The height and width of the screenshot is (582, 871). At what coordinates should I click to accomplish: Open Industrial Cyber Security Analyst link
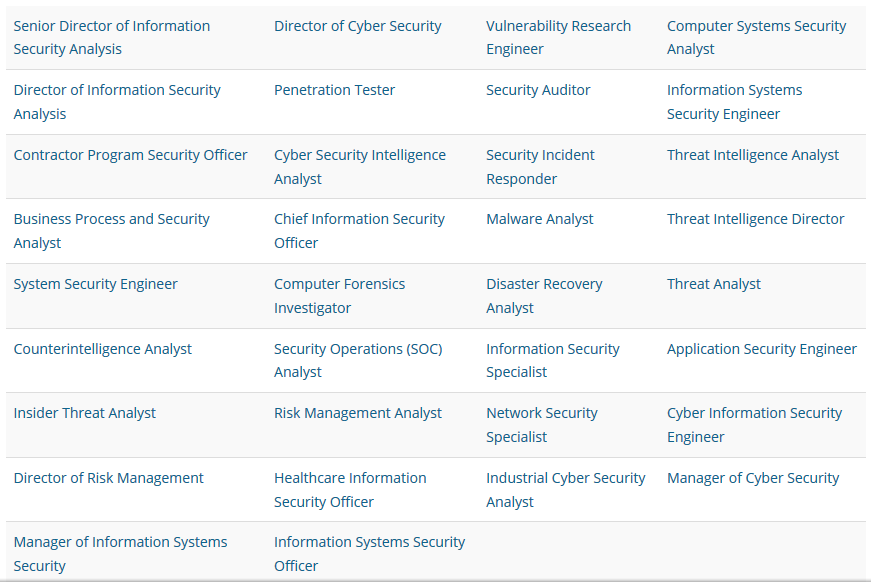[x=565, y=490]
